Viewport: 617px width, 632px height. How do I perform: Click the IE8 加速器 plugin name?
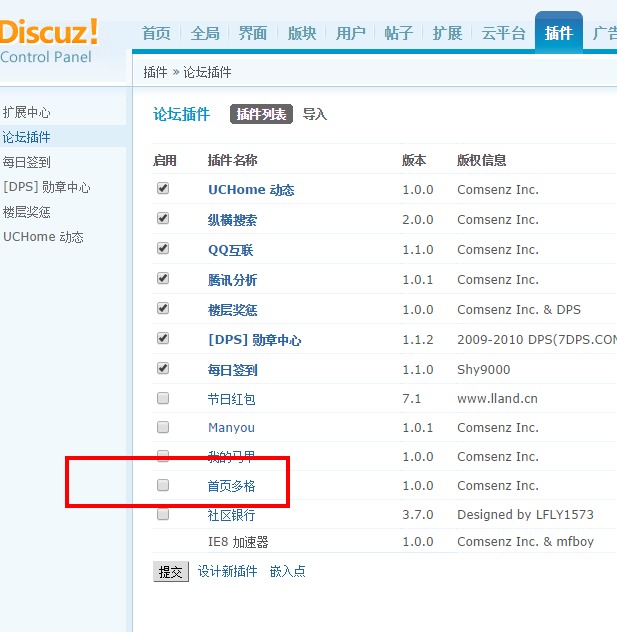coord(238,542)
